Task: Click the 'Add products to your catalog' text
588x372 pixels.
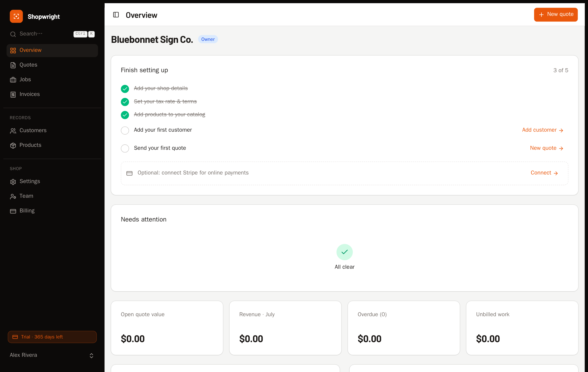Action: [x=170, y=115]
